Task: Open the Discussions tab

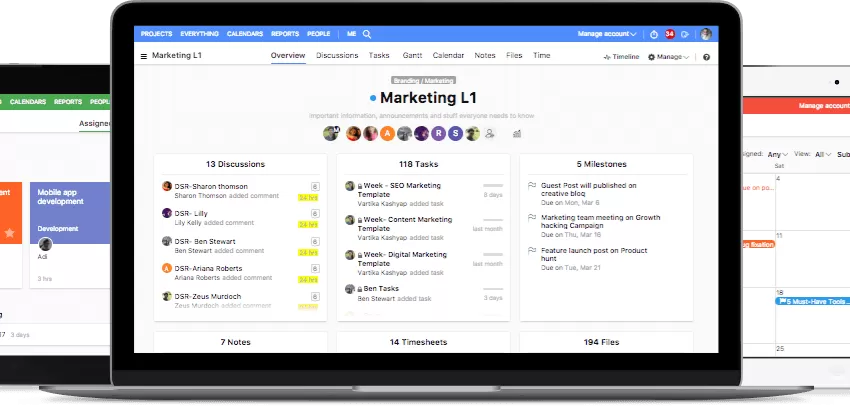Action: point(337,56)
